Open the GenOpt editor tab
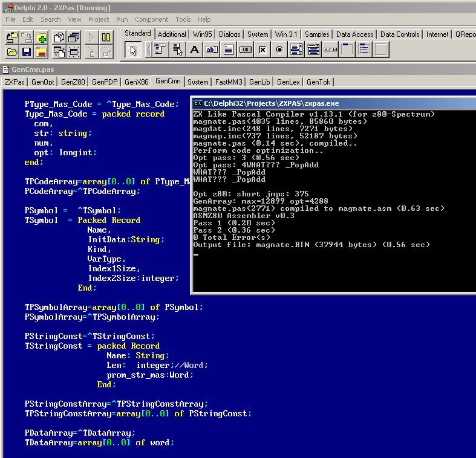Image resolution: width=476 pixels, height=458 pixels. pos(43,82)
